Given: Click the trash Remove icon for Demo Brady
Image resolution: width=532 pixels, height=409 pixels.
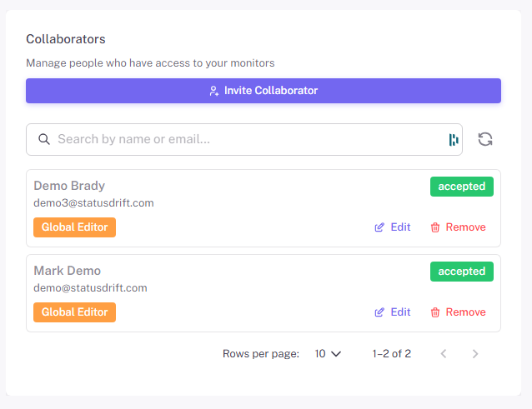Looking at the screenshot, I should [435, 227].
